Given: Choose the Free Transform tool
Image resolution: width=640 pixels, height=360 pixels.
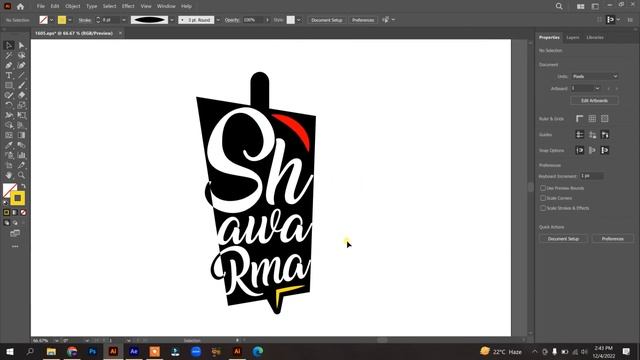Looking at the screenshot, I should click(21, 115).
